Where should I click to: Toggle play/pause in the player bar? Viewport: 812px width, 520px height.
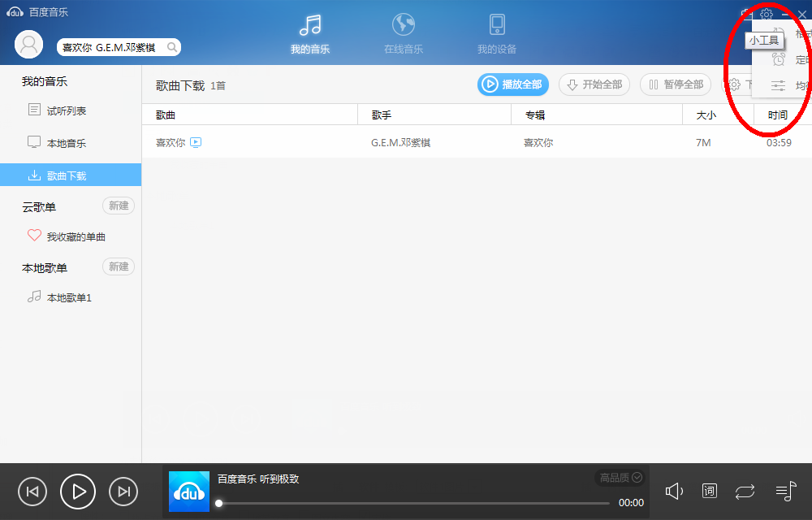coord(78,492)
